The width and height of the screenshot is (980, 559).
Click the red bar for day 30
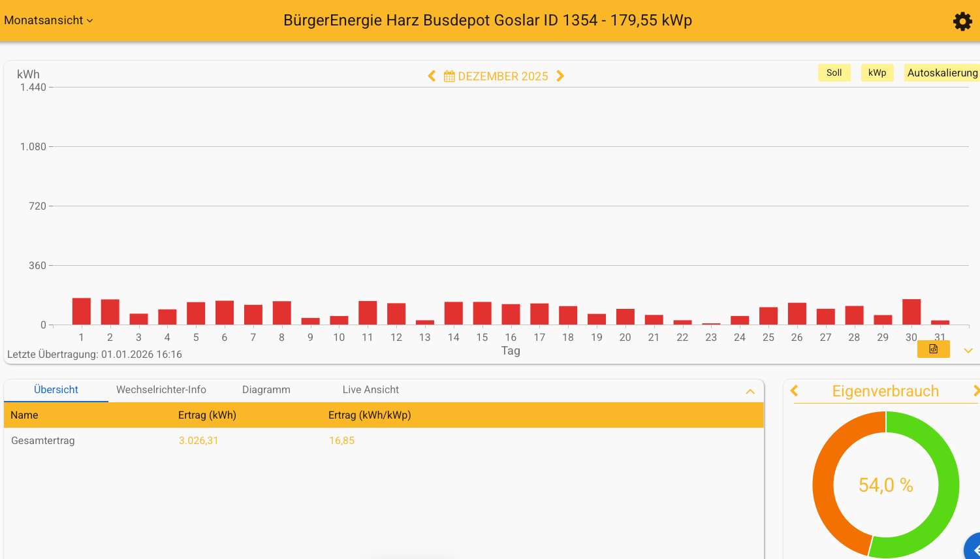[x=911, y=312]
